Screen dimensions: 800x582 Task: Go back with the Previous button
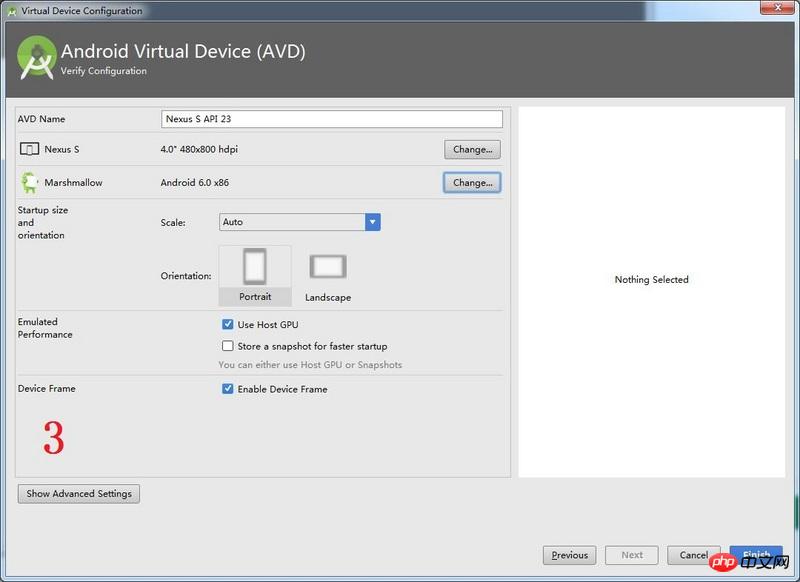point(569,555)
